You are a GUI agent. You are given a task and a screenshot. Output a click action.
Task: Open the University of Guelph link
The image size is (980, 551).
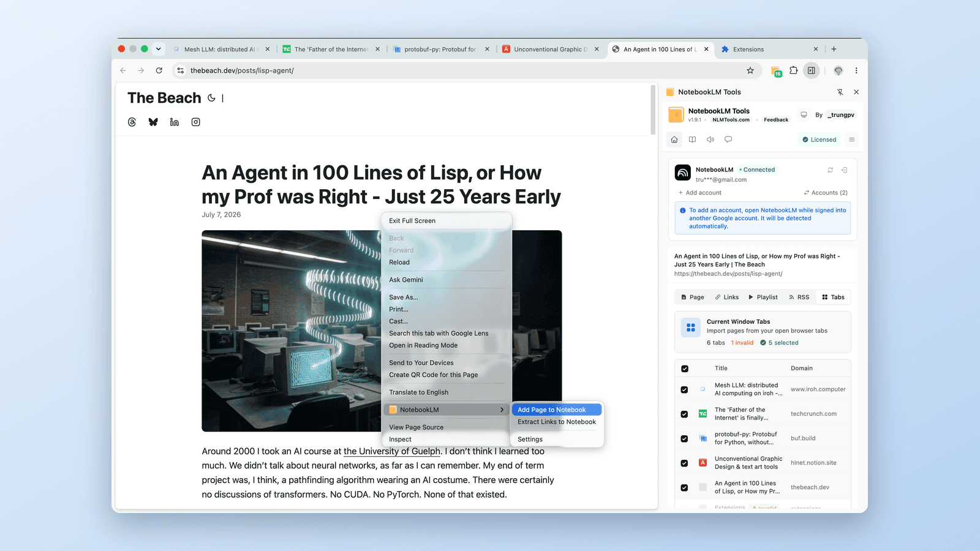(392, 451)
